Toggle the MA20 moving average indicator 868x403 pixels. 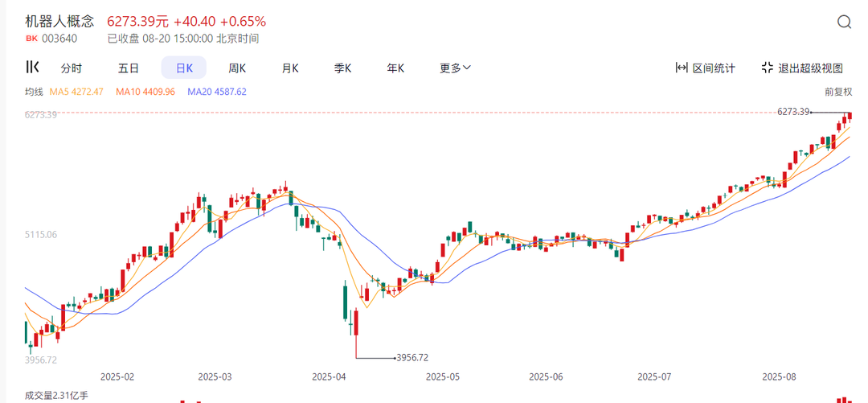[x=216, y=92]
